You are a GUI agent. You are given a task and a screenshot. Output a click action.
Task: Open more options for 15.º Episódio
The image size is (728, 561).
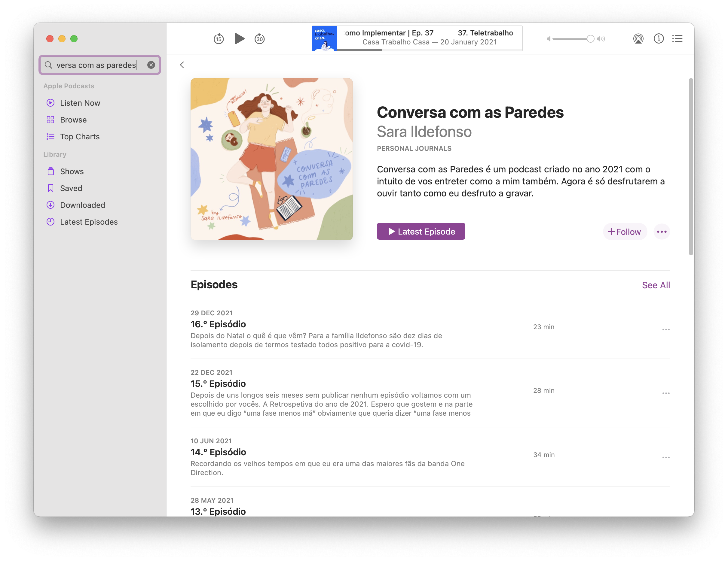click(666, 393)
